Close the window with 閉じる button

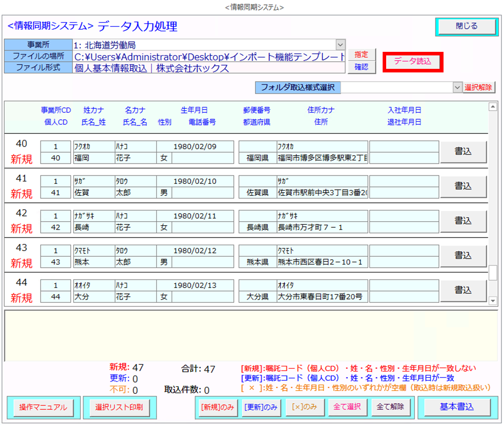tap(466, 27)
